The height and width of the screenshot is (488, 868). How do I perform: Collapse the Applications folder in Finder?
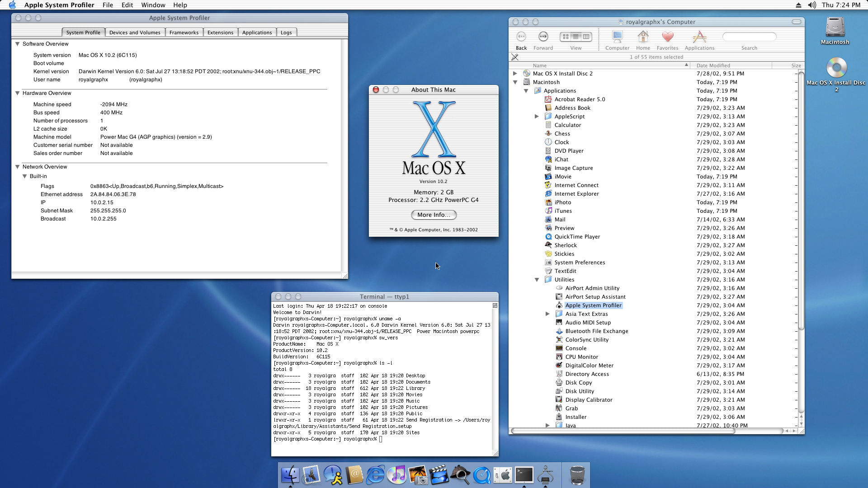pos(526,91)
